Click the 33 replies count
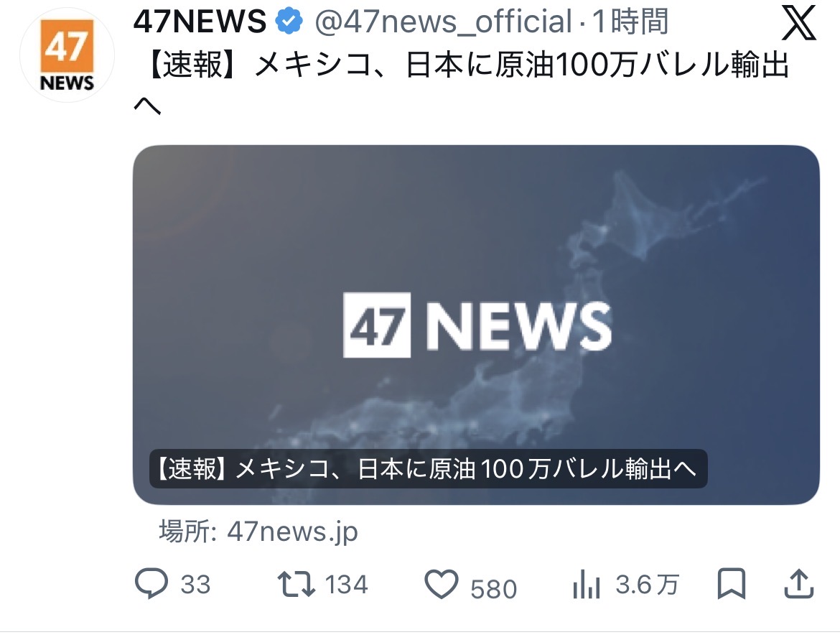This screenshot has width=840, height=640. (195, 584)
